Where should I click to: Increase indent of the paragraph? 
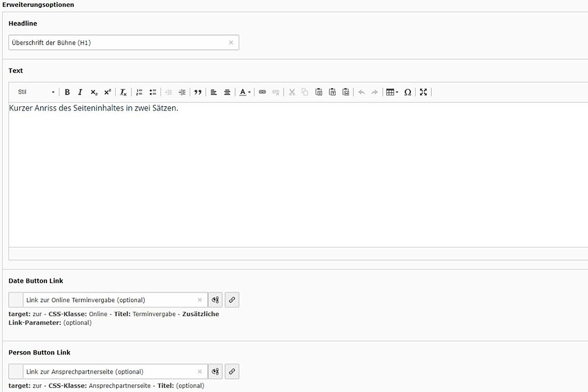(x=182, y=92)
